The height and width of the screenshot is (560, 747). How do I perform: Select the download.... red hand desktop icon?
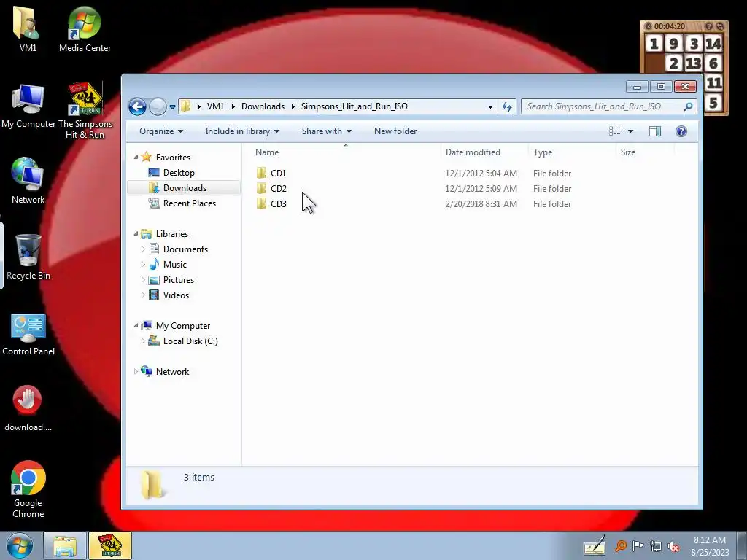[28, 408]
